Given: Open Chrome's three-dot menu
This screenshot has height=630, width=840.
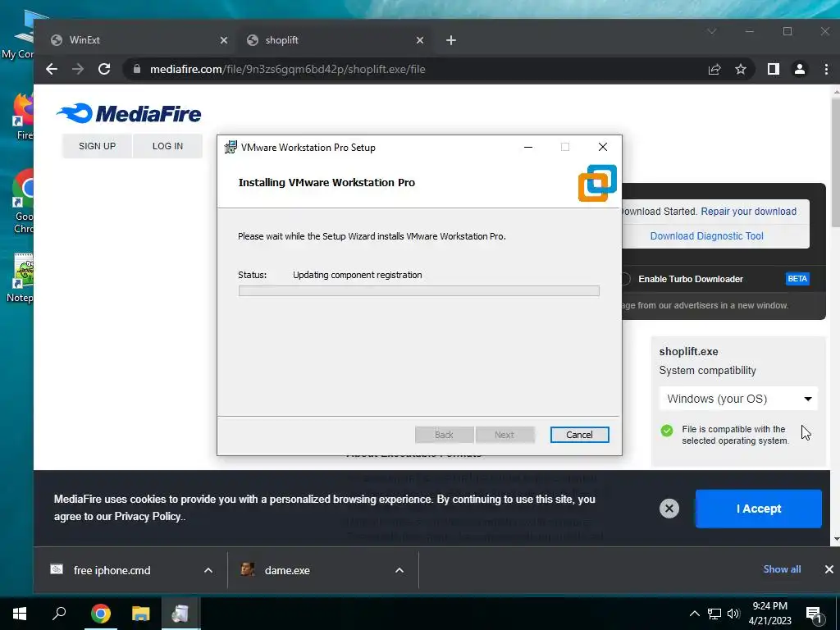Looking at the screenshot, I should (826, 69).
